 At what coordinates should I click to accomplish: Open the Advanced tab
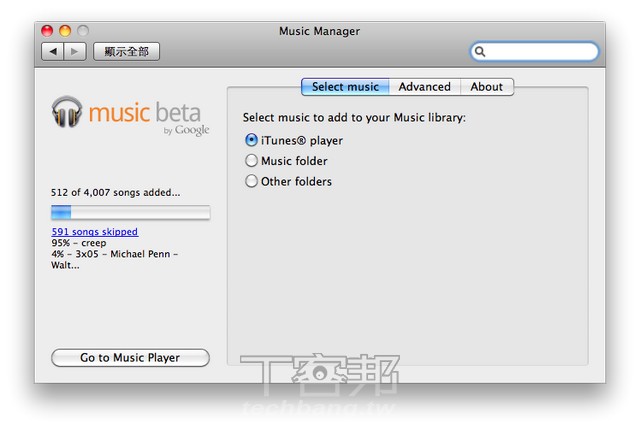(424, 87)
